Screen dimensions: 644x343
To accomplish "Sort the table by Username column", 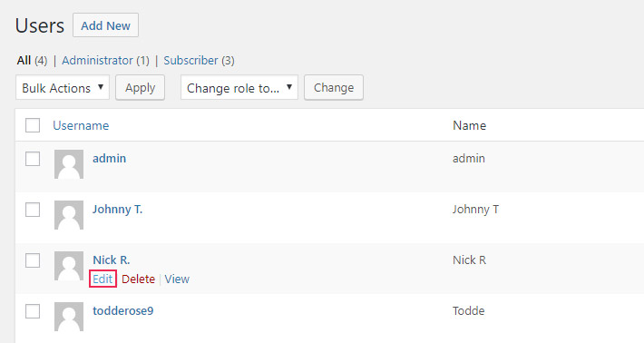I will point(81,125).
